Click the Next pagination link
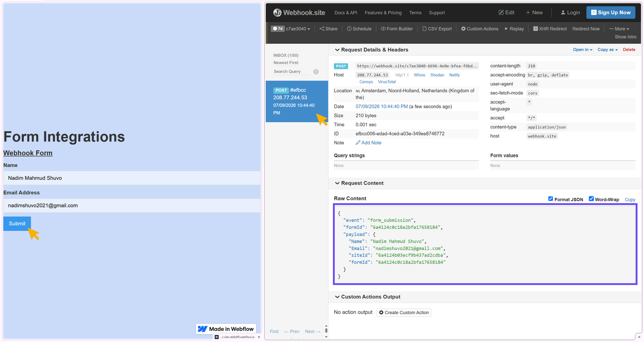Image resolution: width=644 pixels, height=342 pixels. 312,332
